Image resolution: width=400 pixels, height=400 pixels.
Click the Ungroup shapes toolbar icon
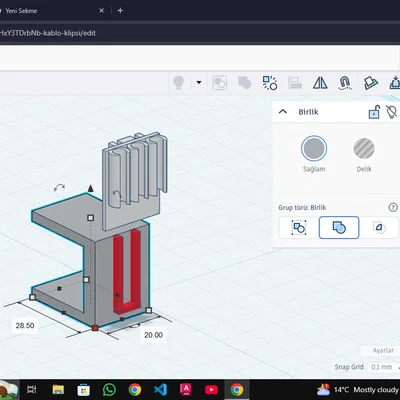pyautogui.click(x=245, y=83)
